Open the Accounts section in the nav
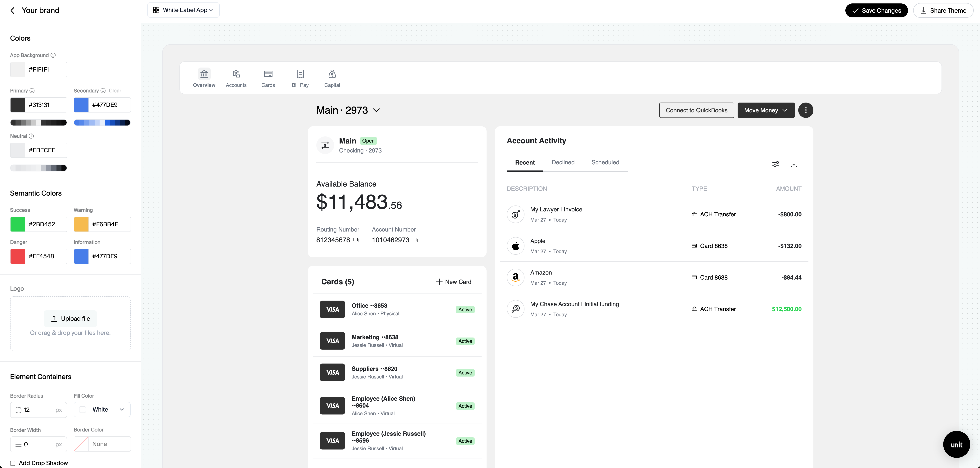Image resolution: width=980 pixels, height=468 pixels. pyautogui.click(x=236, y=78)
